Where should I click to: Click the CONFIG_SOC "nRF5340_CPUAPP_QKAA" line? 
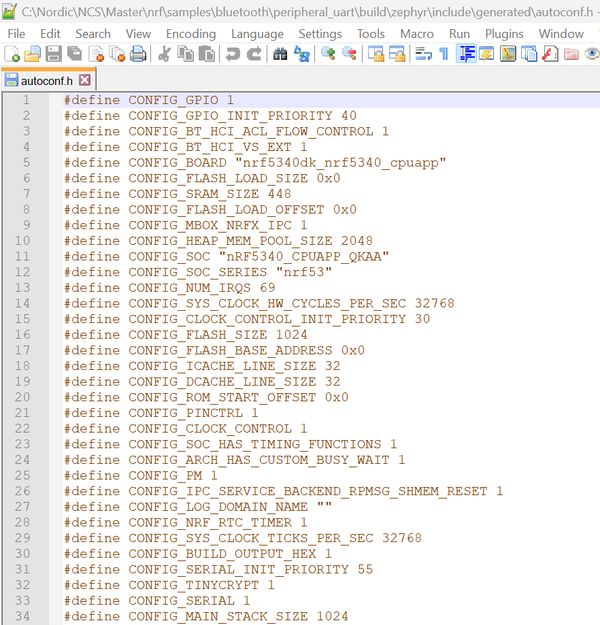point(226,256)
